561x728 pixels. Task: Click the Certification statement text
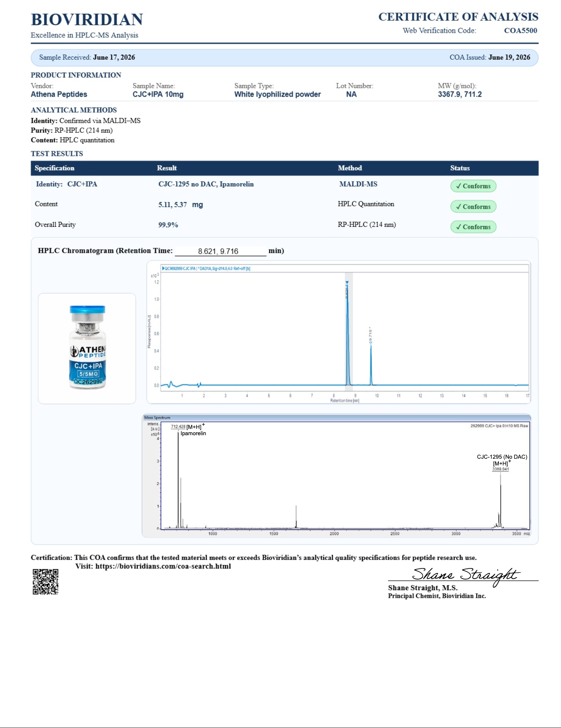tap(254, 558)
